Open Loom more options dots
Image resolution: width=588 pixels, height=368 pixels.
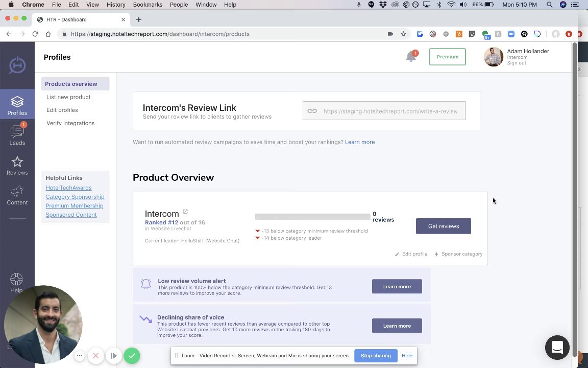79,356
